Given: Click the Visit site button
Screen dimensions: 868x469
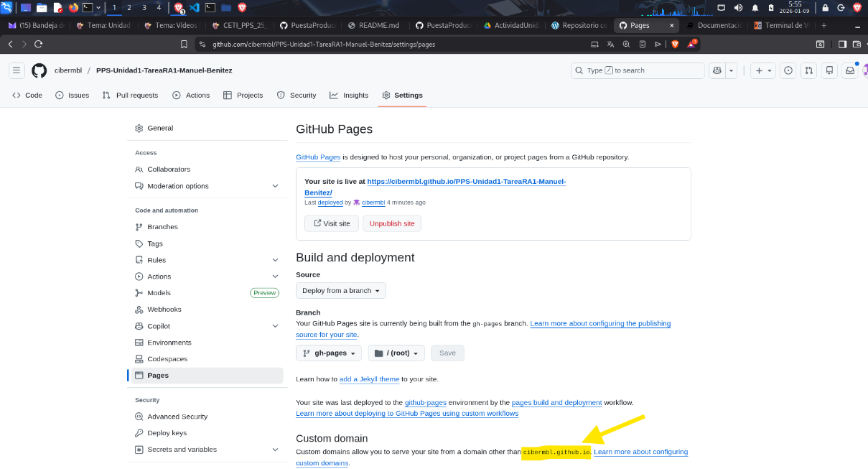Looking at the screenshot, I should click(332, 223).
